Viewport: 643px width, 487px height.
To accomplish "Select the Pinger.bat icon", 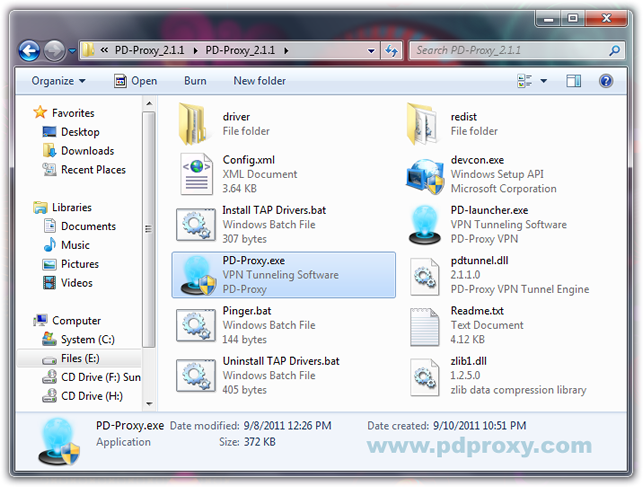I will click(196, 325).
